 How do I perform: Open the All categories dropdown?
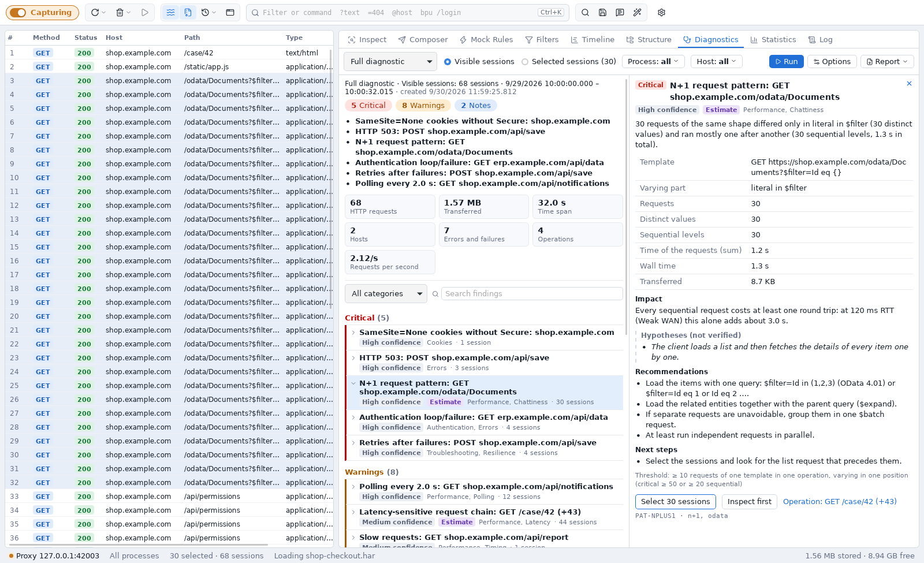point(386,293)
